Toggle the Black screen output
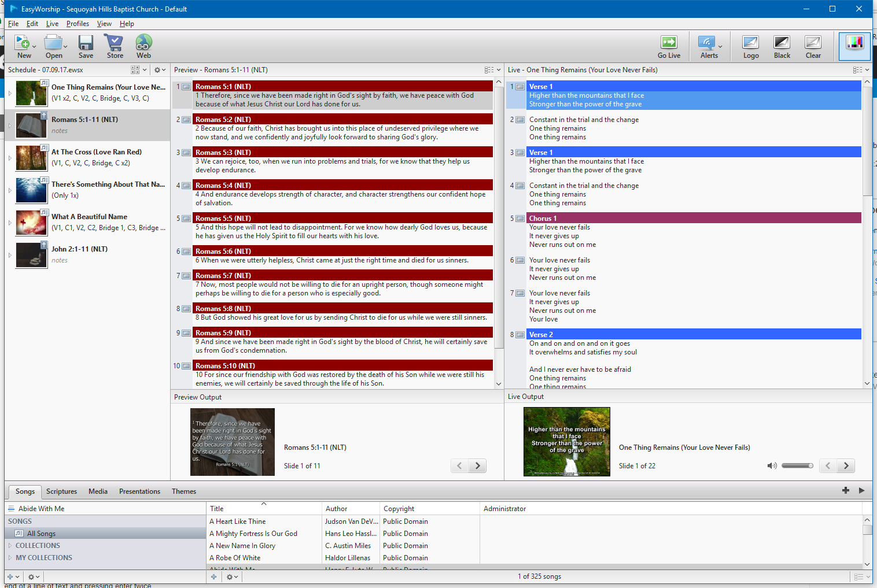Image resolution: width=877 pixels, height=588 pixels. [x=782, y=47]
